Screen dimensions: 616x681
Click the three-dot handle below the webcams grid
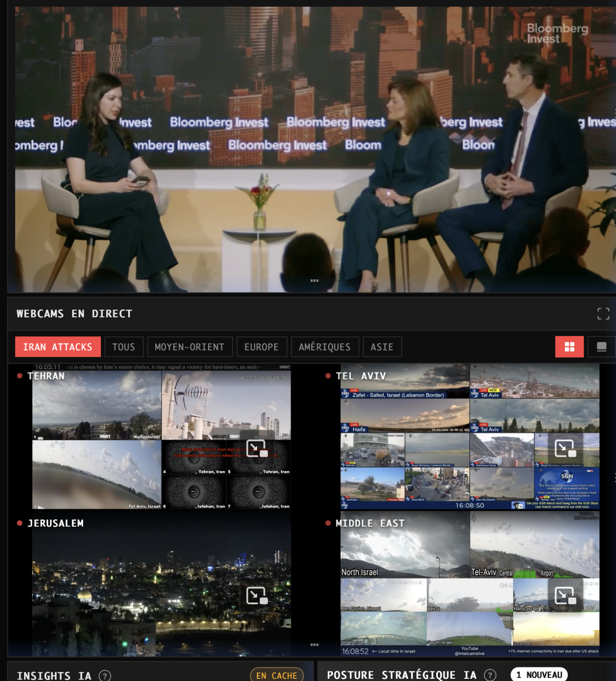pos(314,645)
